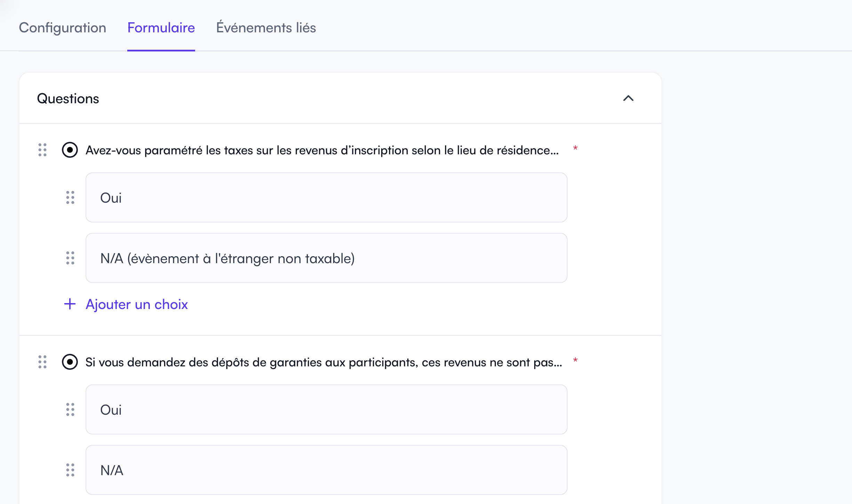852x504 pixels.
Task: Grab the drag handle of the second question
Action: [x=42, y=362]
